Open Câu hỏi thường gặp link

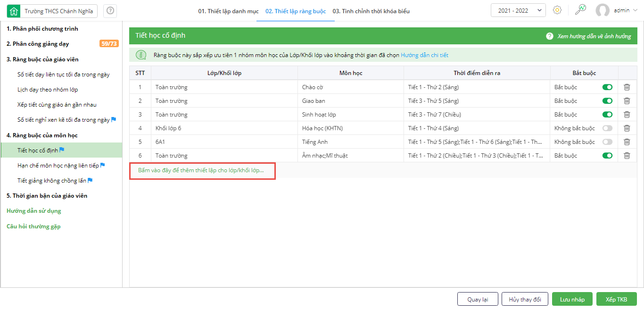33,226
